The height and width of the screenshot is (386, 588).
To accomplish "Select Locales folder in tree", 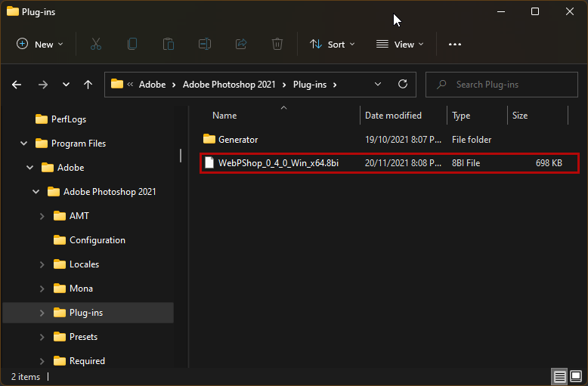I will click(x=85, y=264).
